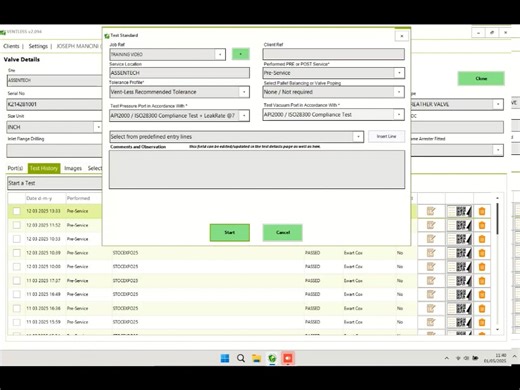Click the green Start button
The width and height of the screenshot is (520, 390).
[230, 232]
